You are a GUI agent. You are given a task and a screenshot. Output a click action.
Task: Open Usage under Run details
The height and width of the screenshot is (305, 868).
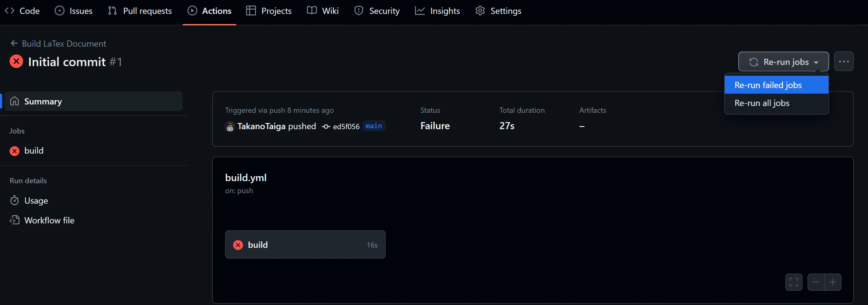coord(36,201)
